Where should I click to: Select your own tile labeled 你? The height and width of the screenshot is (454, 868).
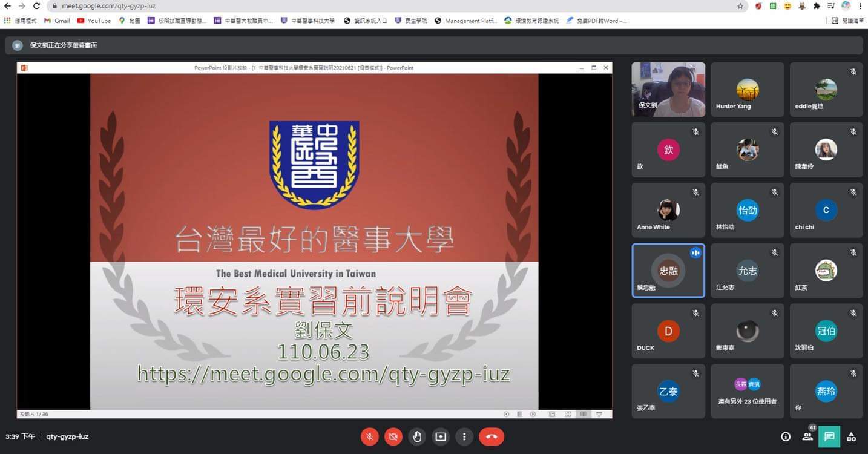pos(826,391)
